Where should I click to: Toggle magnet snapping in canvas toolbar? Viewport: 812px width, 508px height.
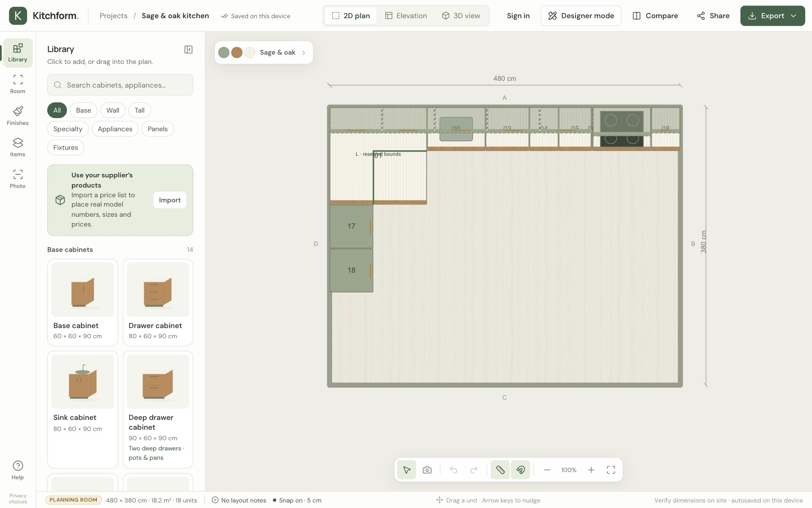click(521, 470)
